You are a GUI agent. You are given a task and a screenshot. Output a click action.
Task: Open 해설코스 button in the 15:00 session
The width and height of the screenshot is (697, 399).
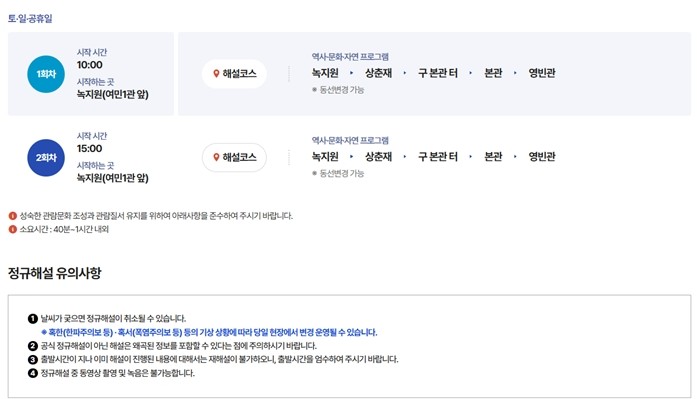234,157
